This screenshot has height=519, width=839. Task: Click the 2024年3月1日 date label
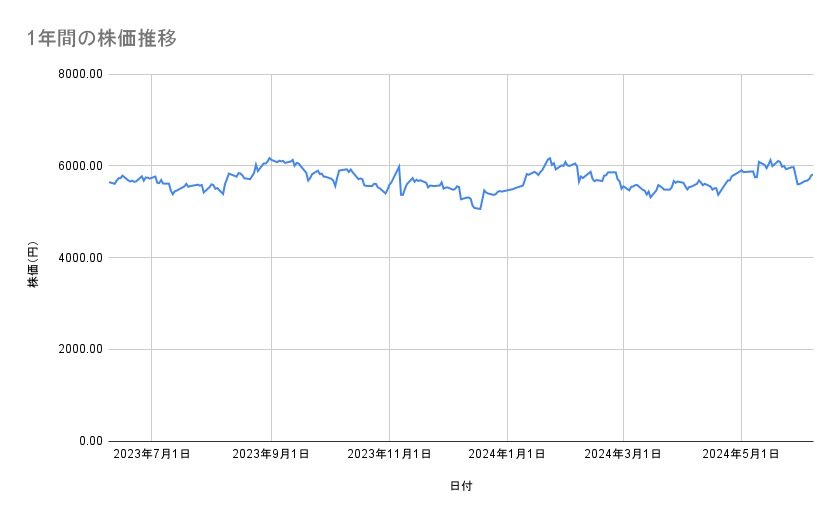click(624, 455)
